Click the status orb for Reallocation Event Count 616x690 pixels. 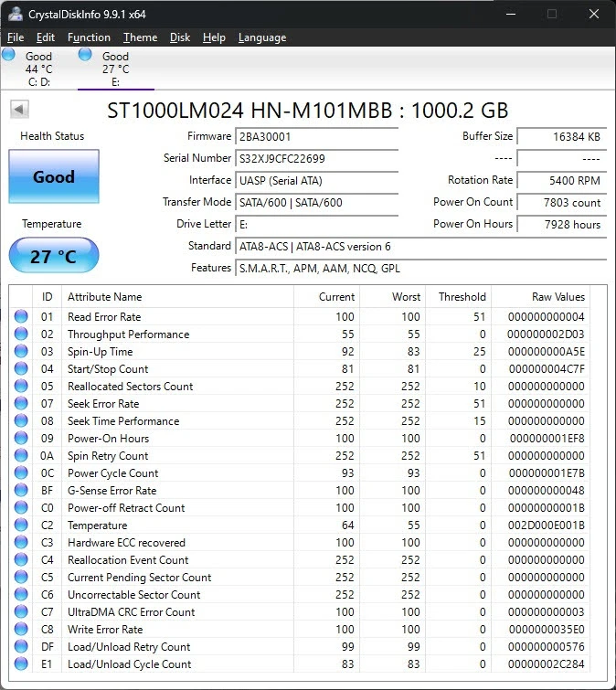point(21,559)
